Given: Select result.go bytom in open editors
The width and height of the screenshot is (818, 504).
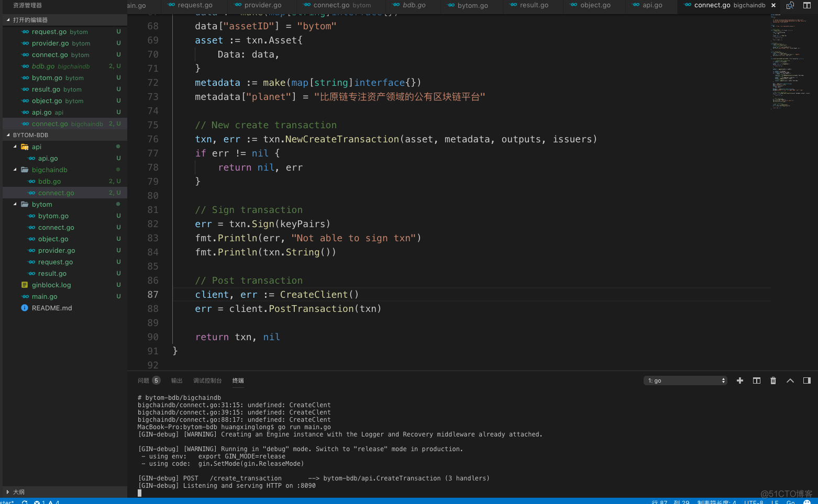Looking at the screenshot, I should [x=65, y=89].
